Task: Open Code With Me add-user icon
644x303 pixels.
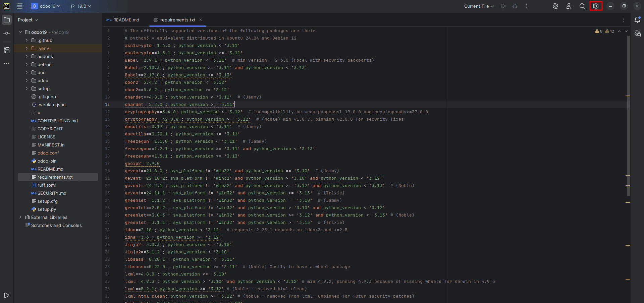Action: [x=569, y=6]
